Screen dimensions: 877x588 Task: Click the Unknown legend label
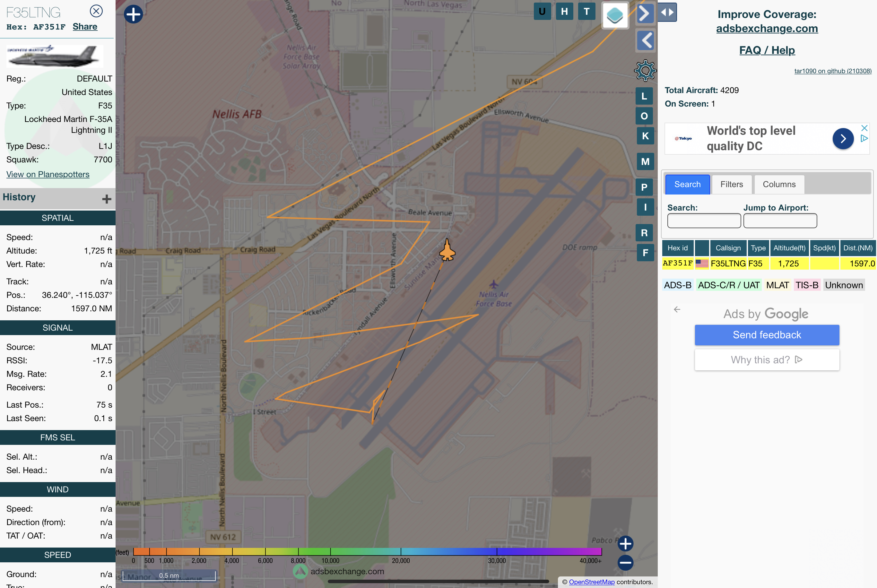844,285
